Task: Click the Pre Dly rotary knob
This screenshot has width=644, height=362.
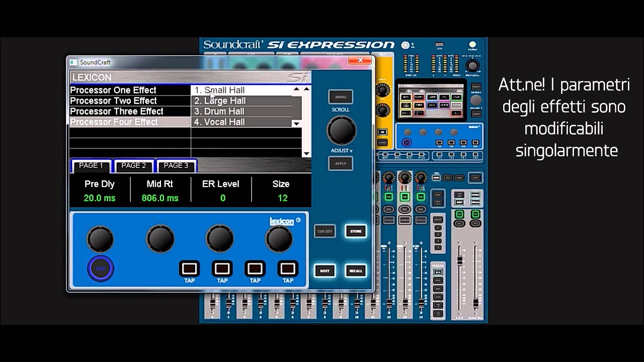Action: pos(100,239)
